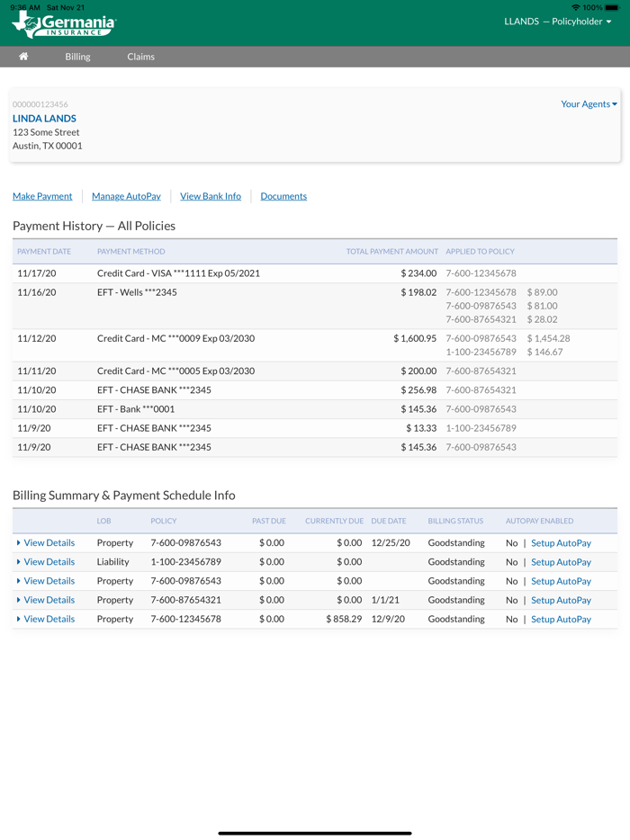Open the LLANDS Policyholder user dropdown
Viewport: 630px width, 840px height.
click(x=557, y=22)
